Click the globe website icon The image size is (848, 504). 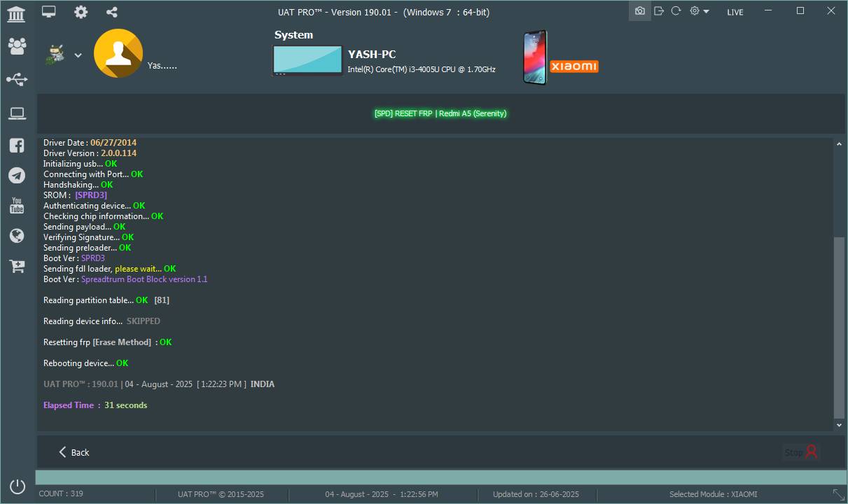(17, 236)
